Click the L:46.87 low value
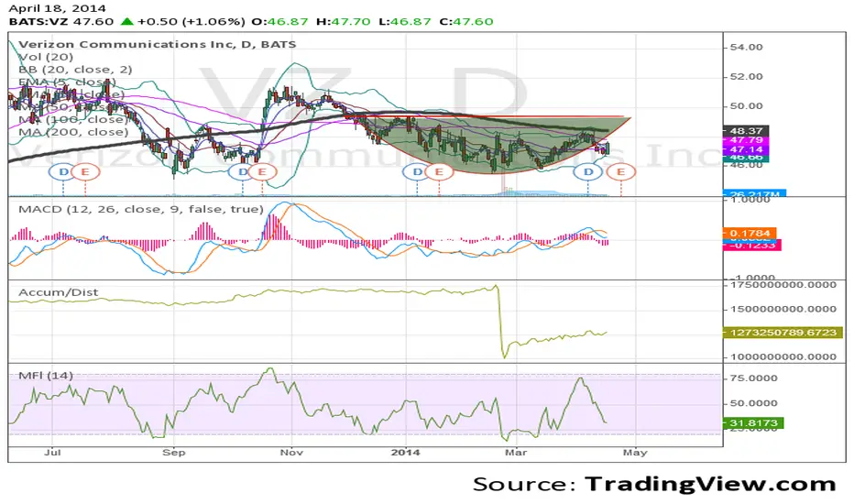This screenshot has width=854, height=504. pos(405,22)
